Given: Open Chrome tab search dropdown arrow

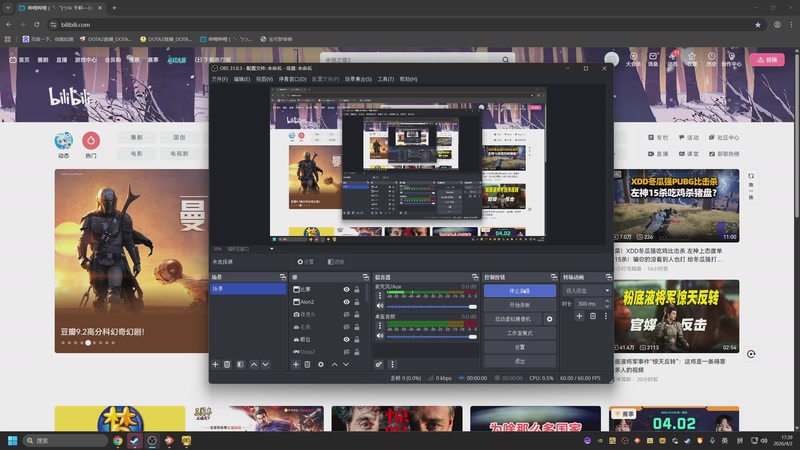Looking at the screenshot, I should pos(8,8).
